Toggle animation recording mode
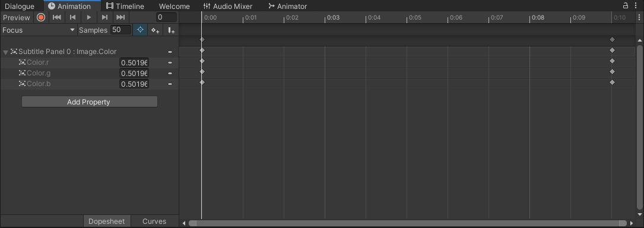This screenshot has width=644, height=228. [41, 17]
